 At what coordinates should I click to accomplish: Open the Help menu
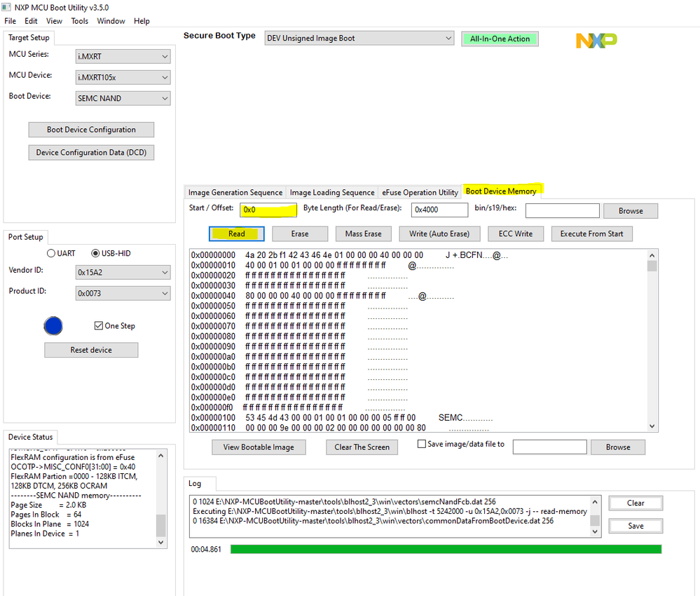point(142,21)
